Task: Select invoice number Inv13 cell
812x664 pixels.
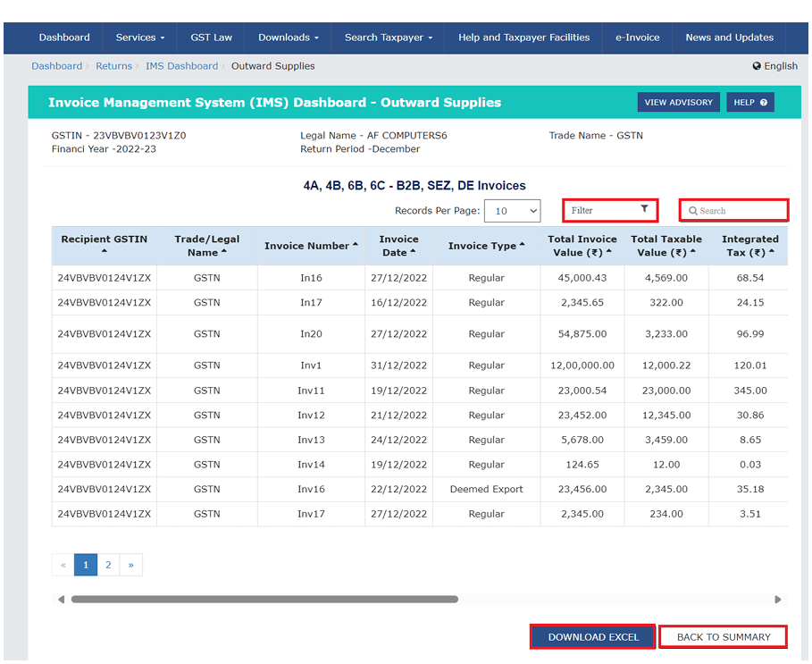Action: [311, 440]
